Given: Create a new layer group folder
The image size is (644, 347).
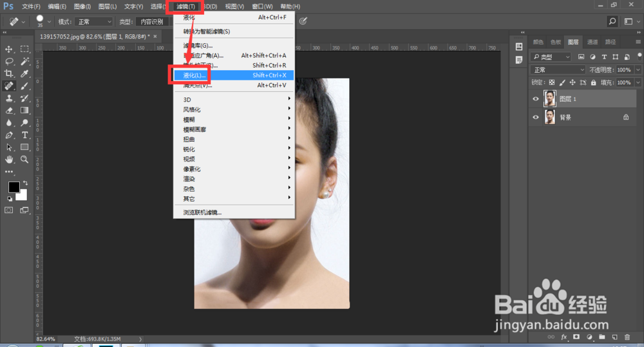Looking at the screenshot, I should click(601, 337).
